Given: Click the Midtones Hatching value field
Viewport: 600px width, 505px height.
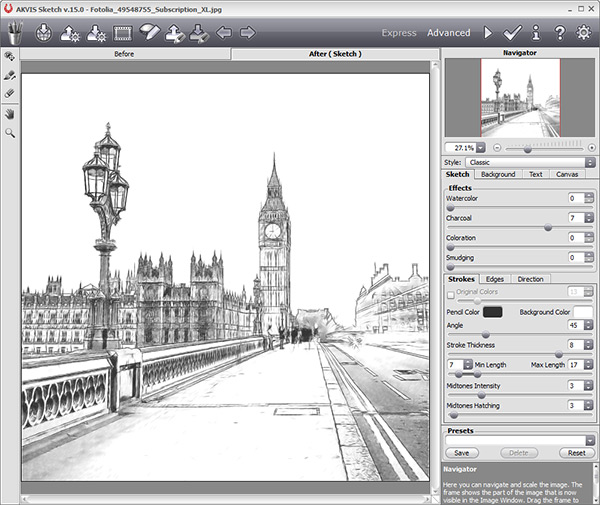Looking at the screenshot, I should [576, 406].
